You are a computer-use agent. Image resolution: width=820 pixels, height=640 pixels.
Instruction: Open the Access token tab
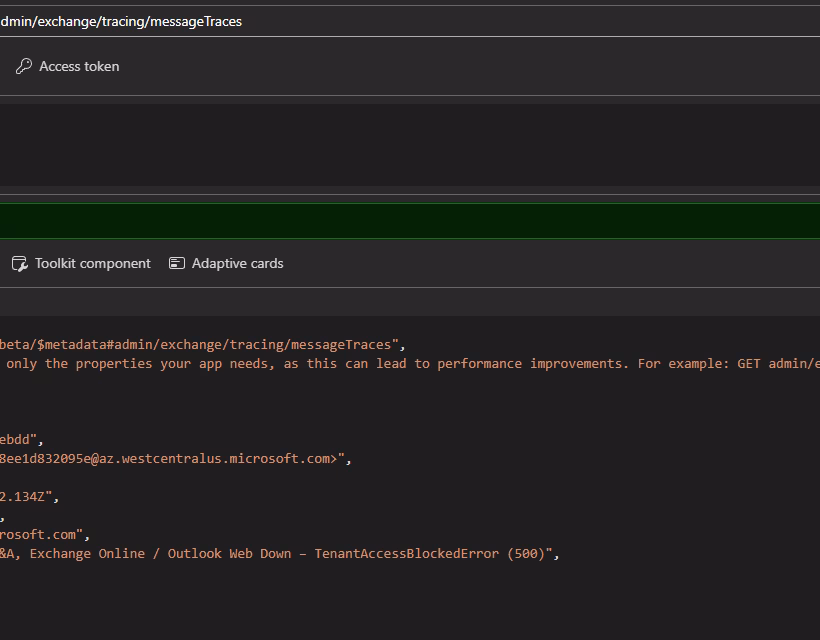click(x=78, y=66)
